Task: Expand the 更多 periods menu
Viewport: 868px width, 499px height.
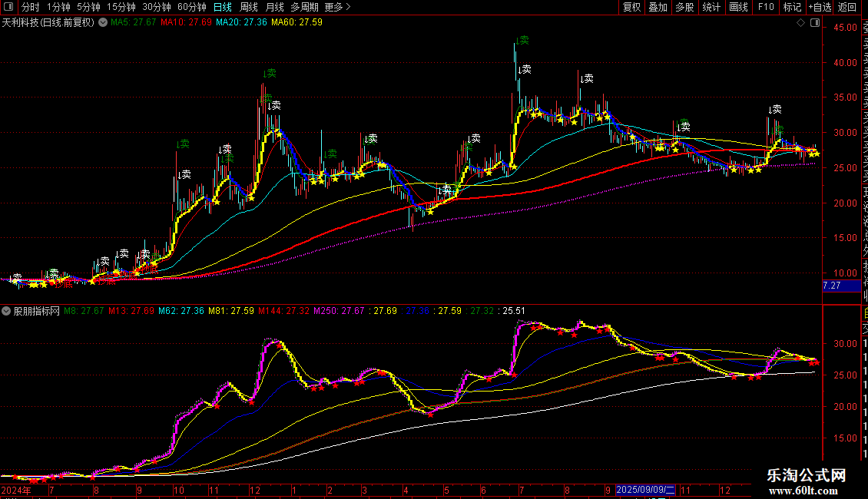Action: tap(337, 7)
